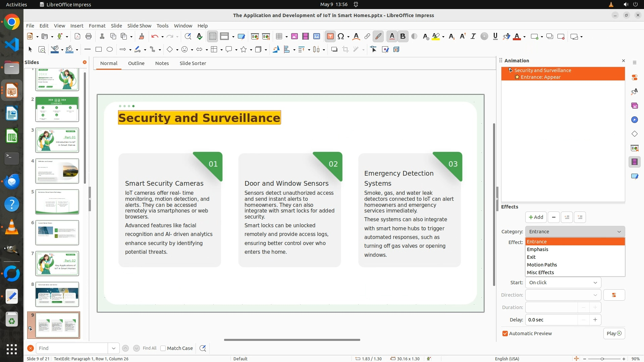Image resolution: width=644 pixels, height=362 pixels.
Task: Enable the Match Case checkbox
Action: tap(163, 348)
